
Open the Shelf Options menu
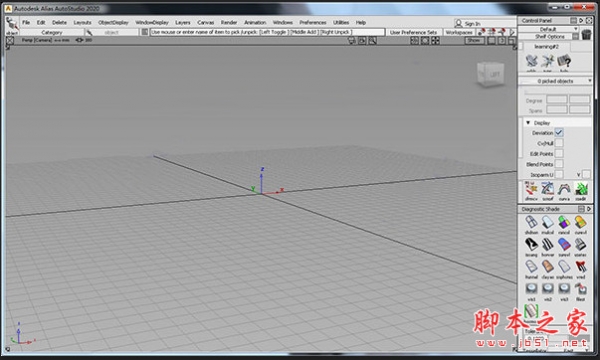click(549, 36)
